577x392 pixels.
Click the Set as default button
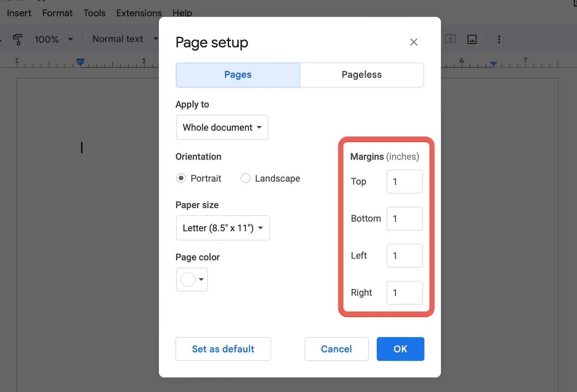223,349
